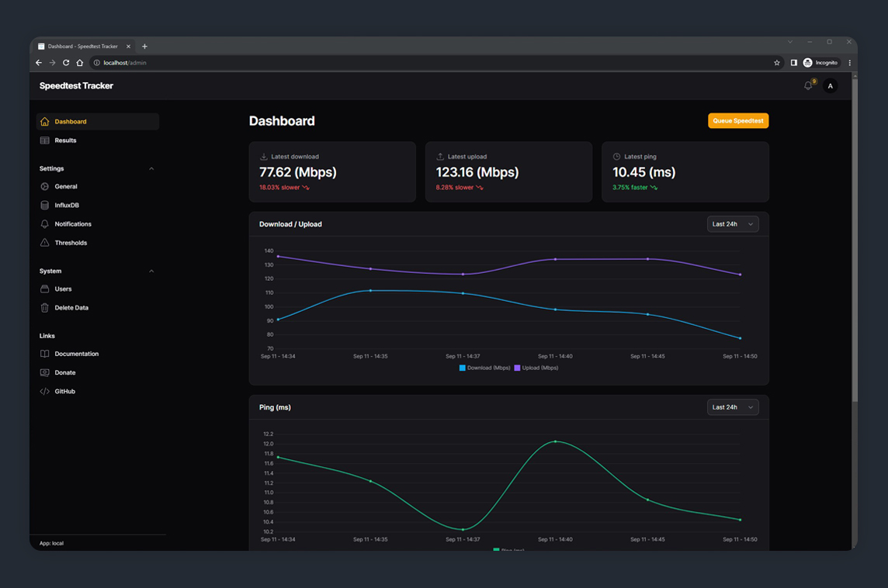The width and height of the screenshot is (888, 588).
Task: Toggle the browser side panel icon
Action: [794, 63]
